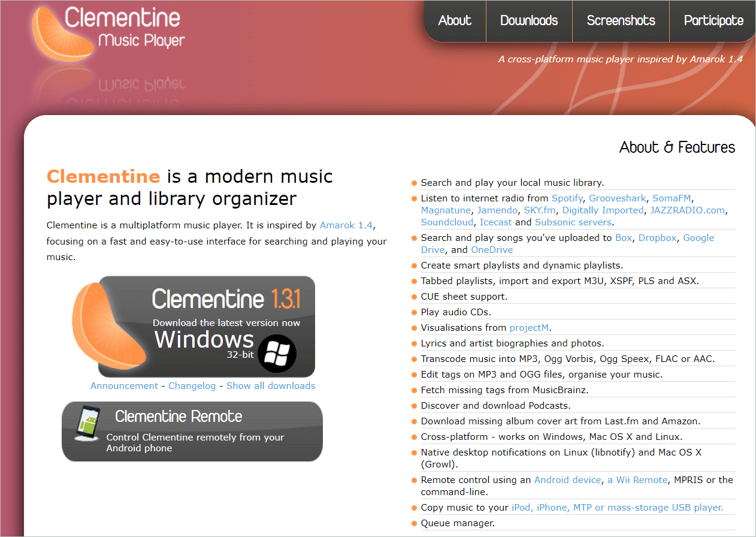
Task: Open the Magnatune link
Action: pos(446,210)
